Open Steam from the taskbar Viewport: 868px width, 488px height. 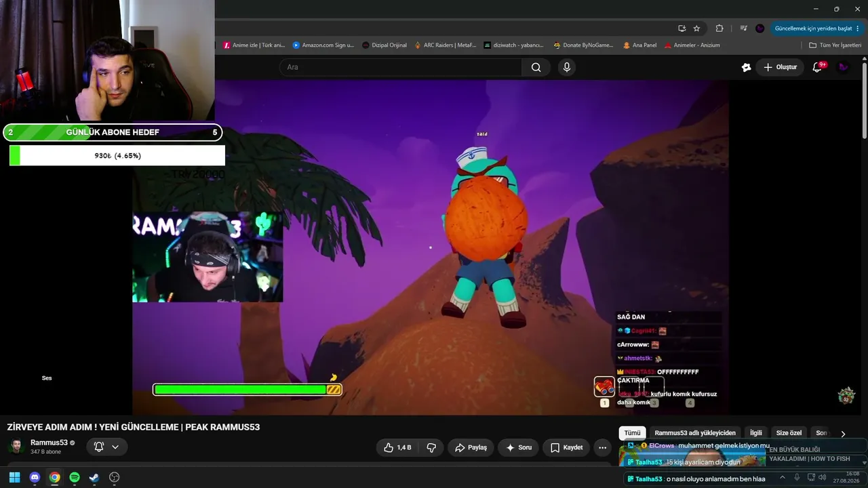[94, 477]
